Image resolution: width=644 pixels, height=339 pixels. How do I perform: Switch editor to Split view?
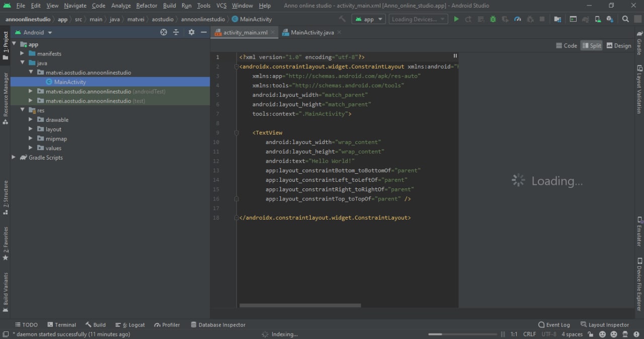point(591,45)
